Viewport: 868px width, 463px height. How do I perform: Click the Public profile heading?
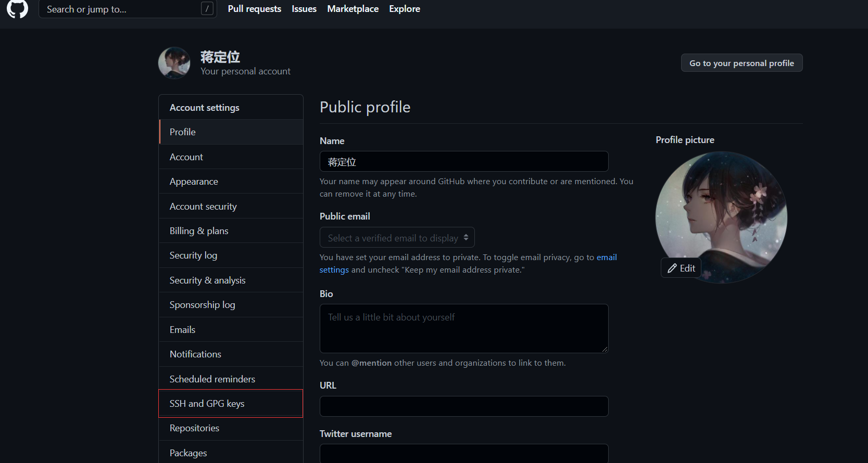coord(365,107)
